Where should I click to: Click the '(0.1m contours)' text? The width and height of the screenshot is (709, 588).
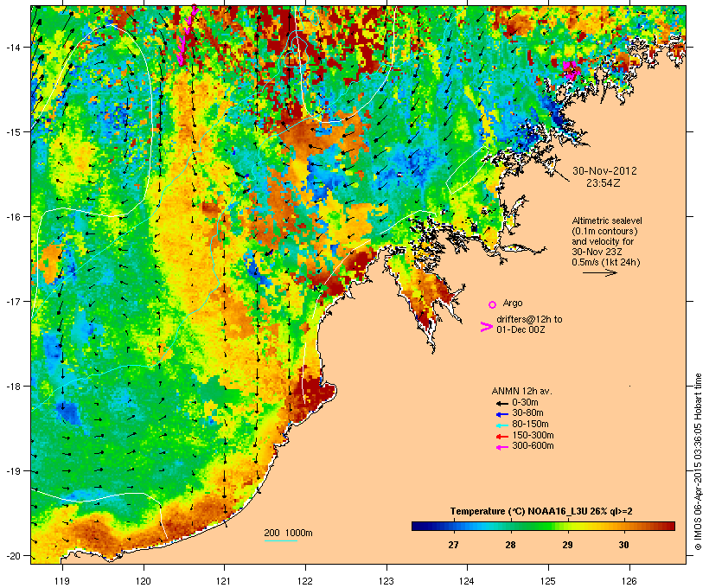tap(604, 231)
